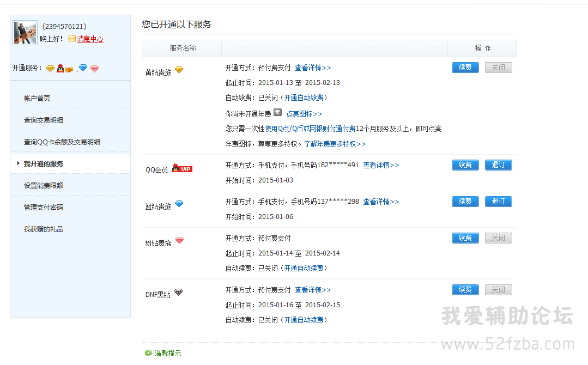Click the date range 2015-01-16 至 2015-02-15
The width and height of the screenshot is (588, 365).
click(x=299, y=305)
